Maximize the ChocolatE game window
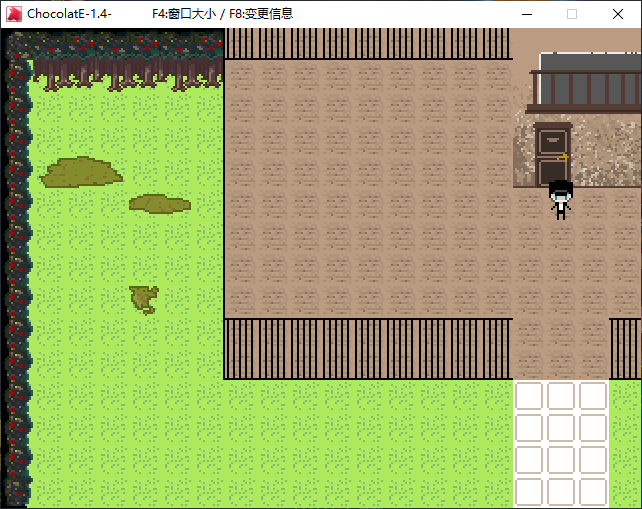The width and height of the screenshot is (642, 509). [x=572, y=14]
